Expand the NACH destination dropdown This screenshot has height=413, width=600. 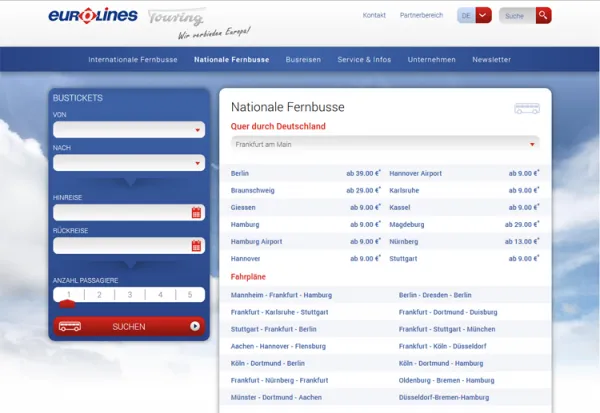pyautogui.click(x=129, y=163)
